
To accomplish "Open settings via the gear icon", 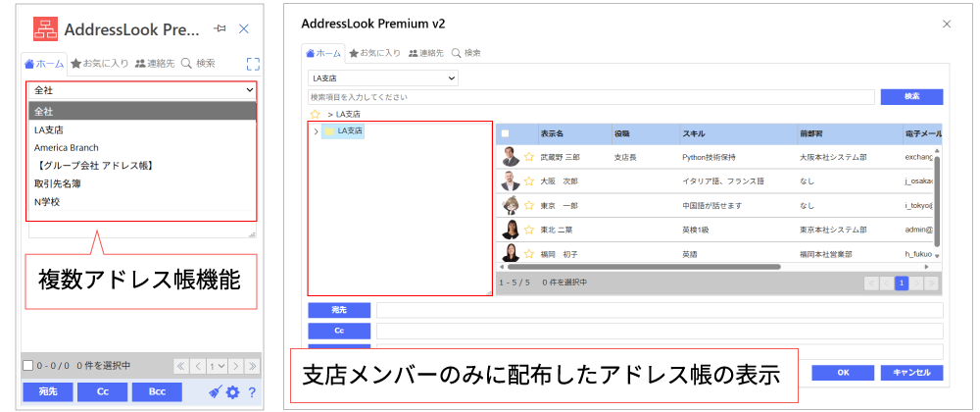I will (232, 392).
